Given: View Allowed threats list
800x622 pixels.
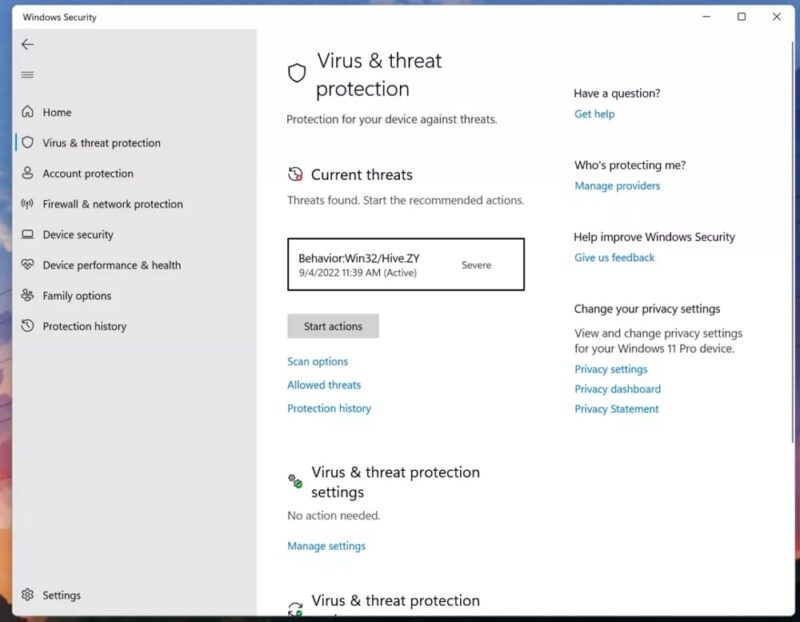Looking at the screenshot, I should [x=324, y=384].
